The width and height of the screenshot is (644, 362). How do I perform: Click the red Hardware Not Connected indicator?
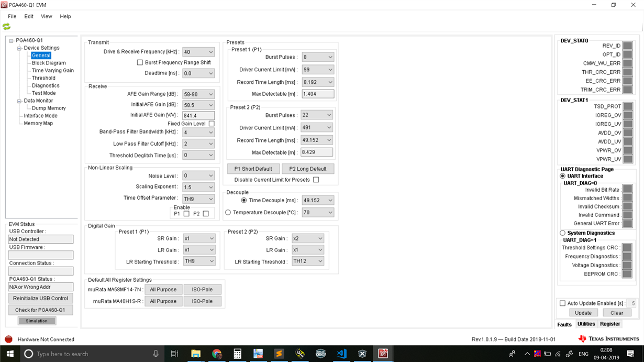pos(8,339)
